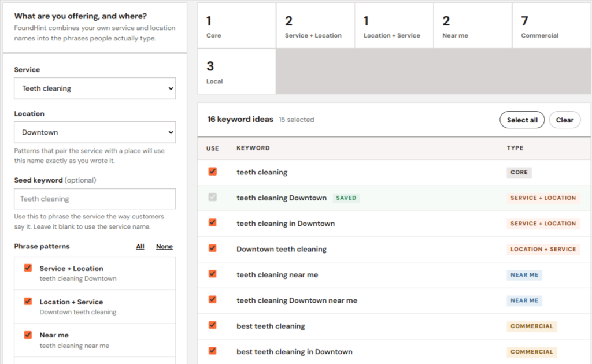Uncheck the 'teeth cleaning' core keyword
The height and width of the screenshot is (364, 592).
pyautogui.click(x=213, y=172)
